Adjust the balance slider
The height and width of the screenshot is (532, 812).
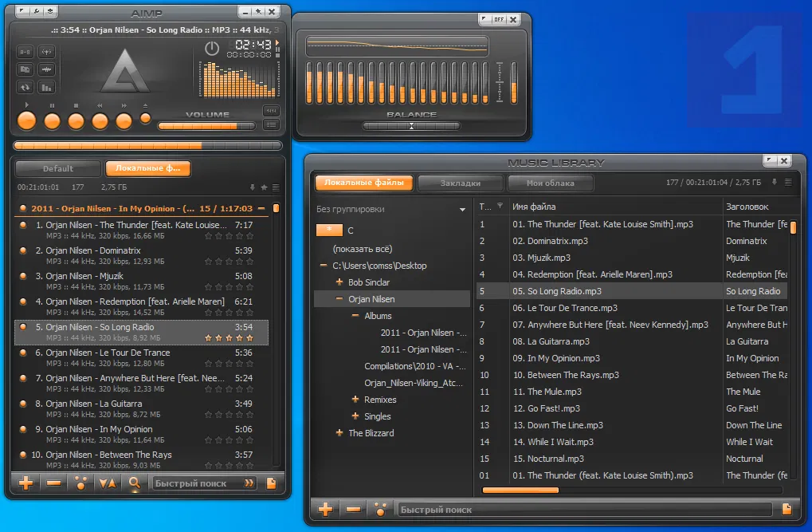pyautogui.click(x=411, y=125)
